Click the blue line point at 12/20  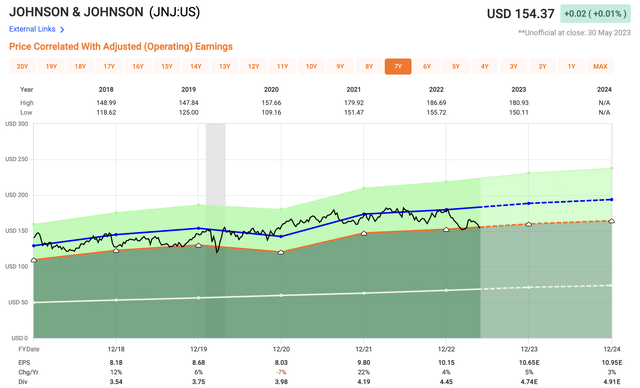281,237
